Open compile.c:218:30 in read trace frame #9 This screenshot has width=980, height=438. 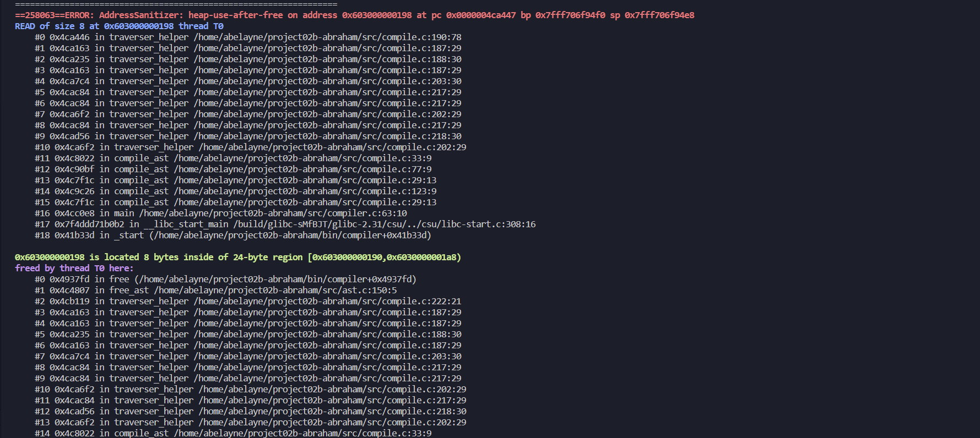pyautogui.click(x=327, y=136)
